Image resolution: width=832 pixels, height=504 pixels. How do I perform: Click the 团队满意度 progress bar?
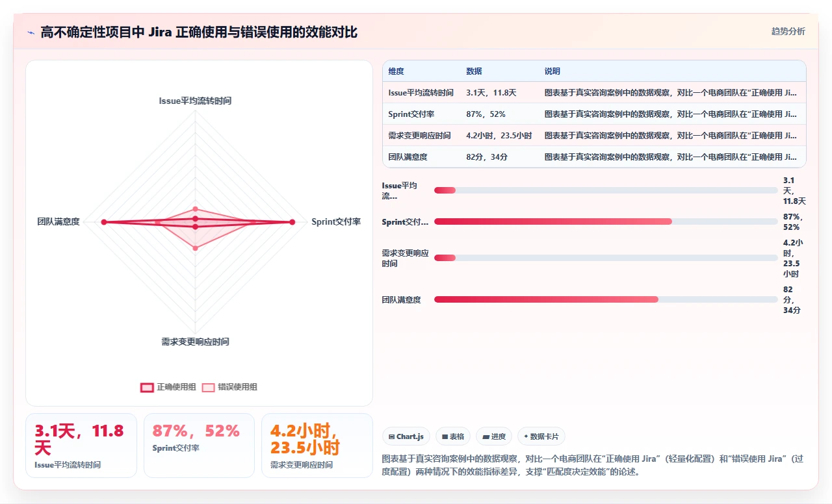(x=606, y=299)
